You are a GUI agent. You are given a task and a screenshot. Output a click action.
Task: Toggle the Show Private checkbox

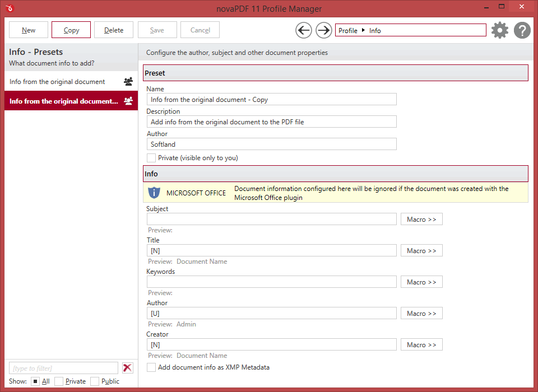point(59,381)
